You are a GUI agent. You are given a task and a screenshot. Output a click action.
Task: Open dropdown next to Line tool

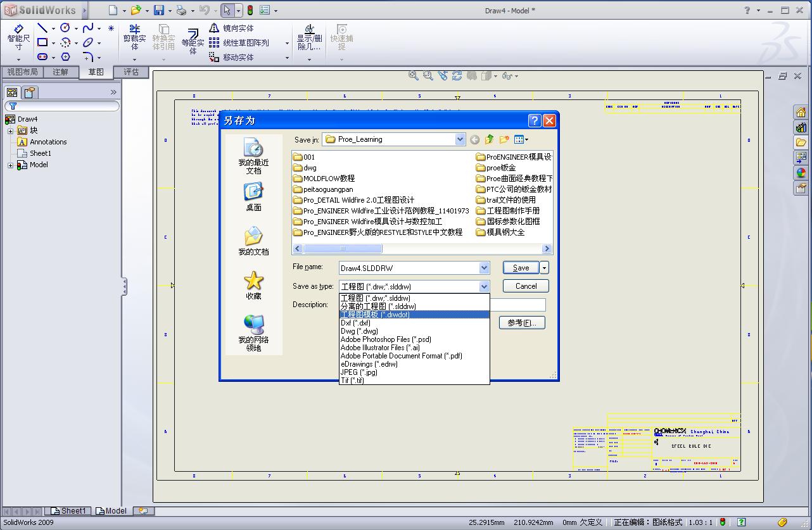[x=53, y=28]
